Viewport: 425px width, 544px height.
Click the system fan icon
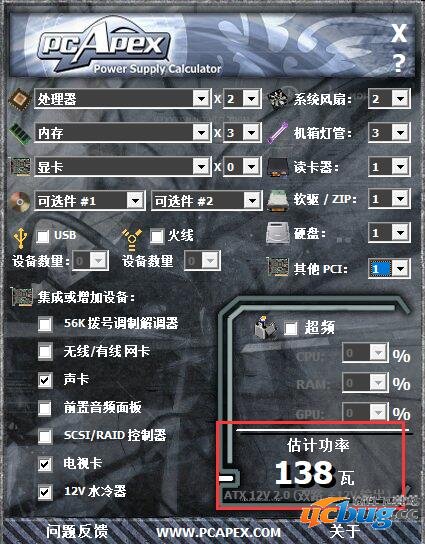pyautogui.click(x=278, y=99)
